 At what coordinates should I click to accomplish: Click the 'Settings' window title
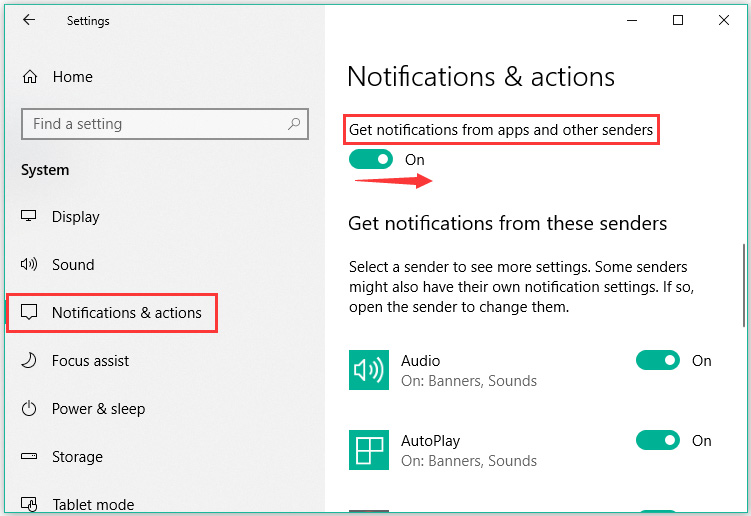88,21
